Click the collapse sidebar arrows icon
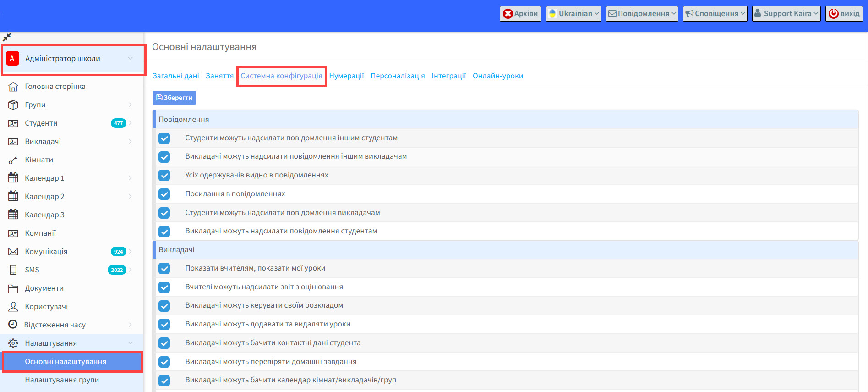The height and width of the screenshot is (392, 868). pos(7,37)
